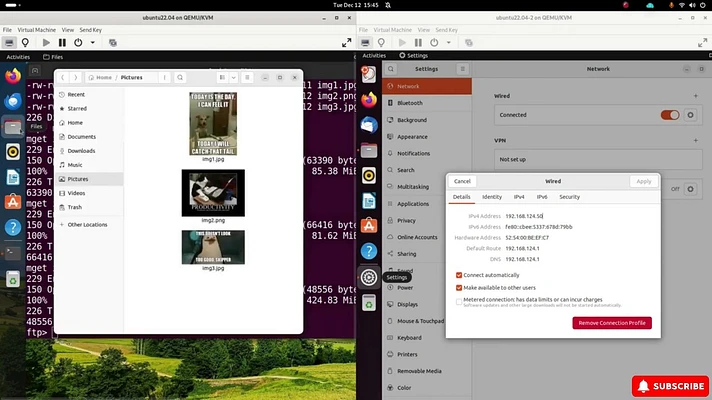This screenshot has height=400, width=712.
Task: Open File menu of left VM window
Action: pyautogui.click(x=7, y=30)
